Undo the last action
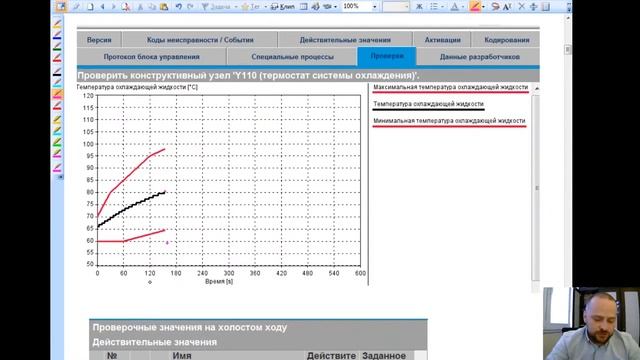Screen dimensions: 640x360 [178, 7]
